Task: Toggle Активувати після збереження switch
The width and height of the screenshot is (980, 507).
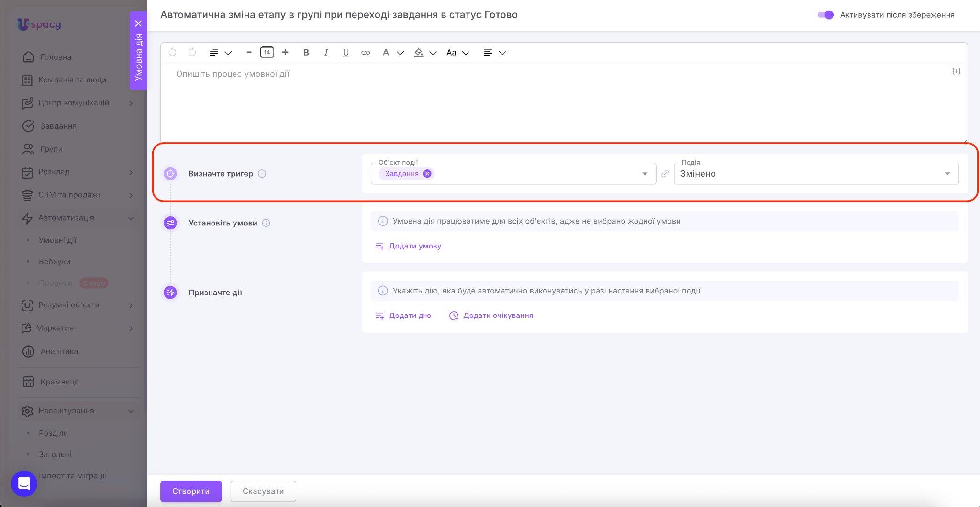Action: (825, 15)
